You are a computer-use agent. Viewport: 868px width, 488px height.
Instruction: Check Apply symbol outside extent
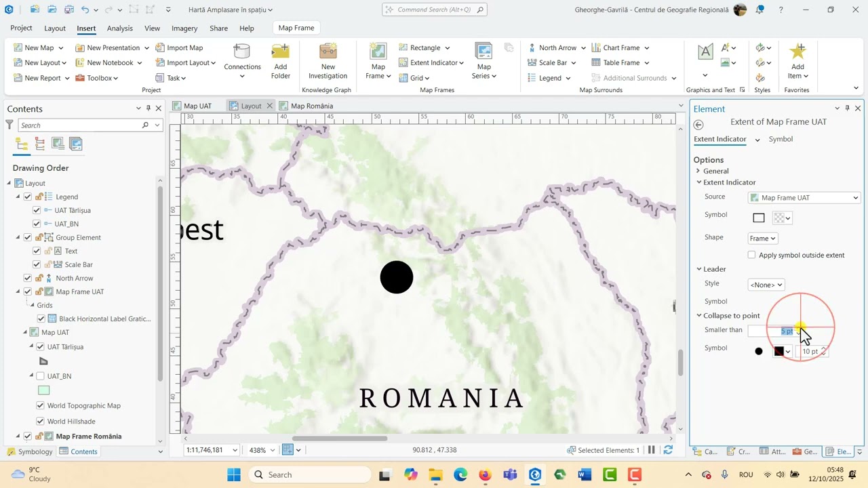(x=751, y=255)
